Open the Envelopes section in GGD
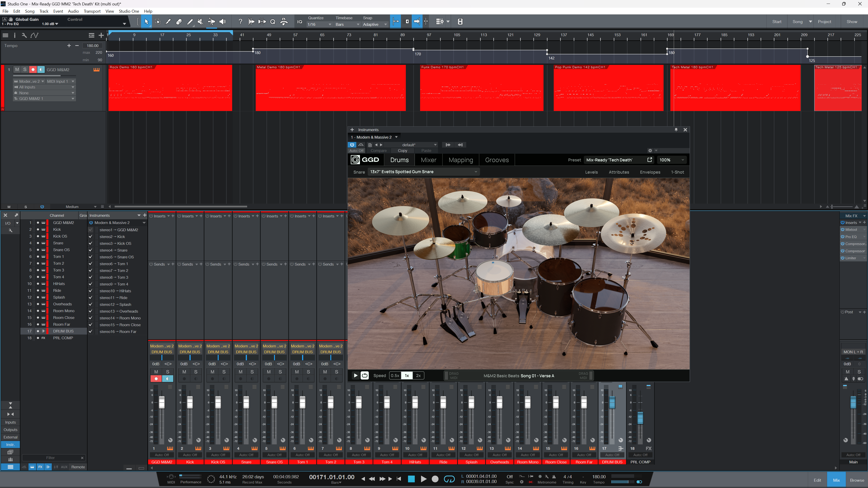 (x=650, y=172)
